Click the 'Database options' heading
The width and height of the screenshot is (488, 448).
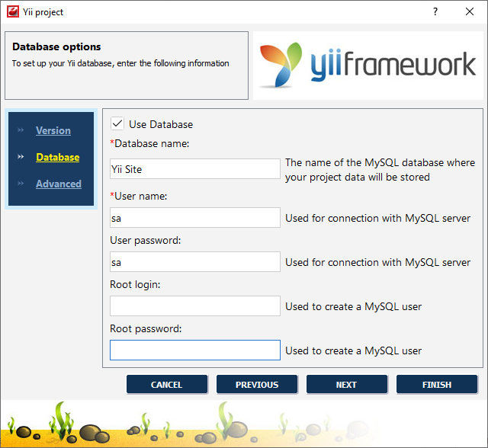point(56,46)
